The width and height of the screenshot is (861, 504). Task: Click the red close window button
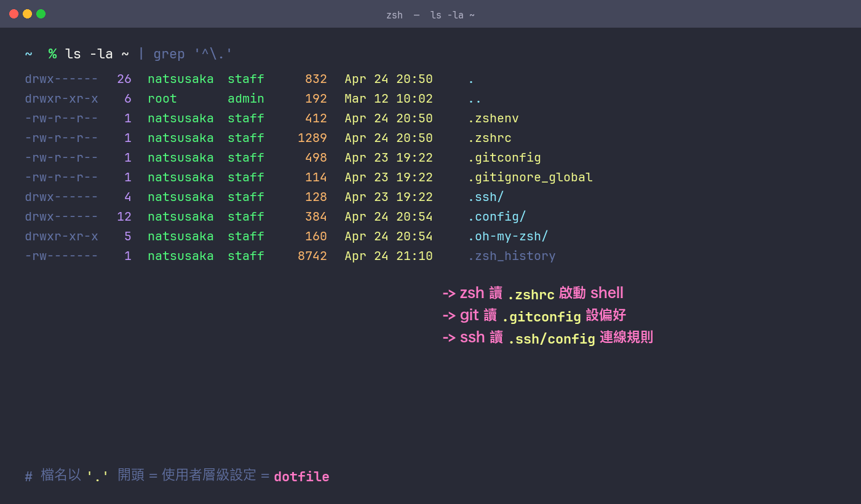(14, 14)
